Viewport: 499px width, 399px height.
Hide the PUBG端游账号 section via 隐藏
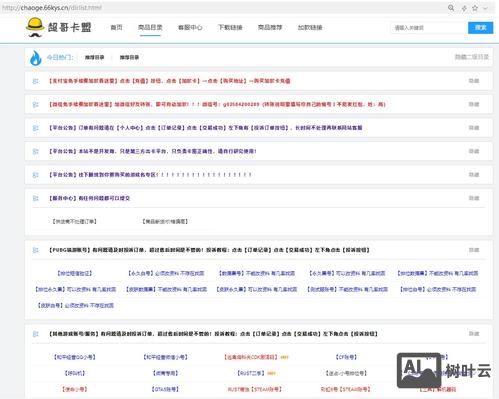[x=474, y=250]
